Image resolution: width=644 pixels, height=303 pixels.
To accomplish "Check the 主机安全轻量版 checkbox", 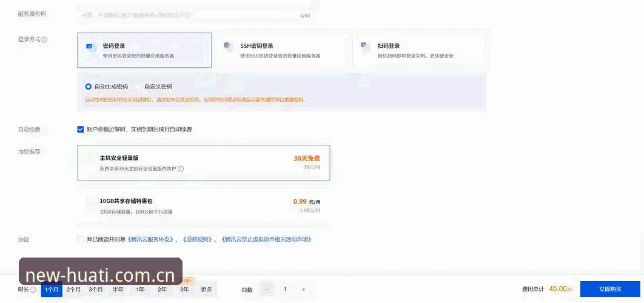I will (90, 158).
